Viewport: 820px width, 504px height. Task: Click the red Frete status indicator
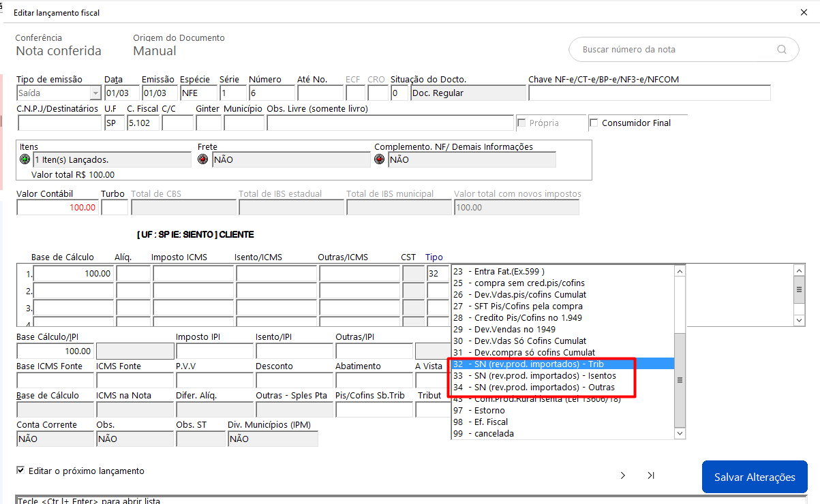pos(203,159)
